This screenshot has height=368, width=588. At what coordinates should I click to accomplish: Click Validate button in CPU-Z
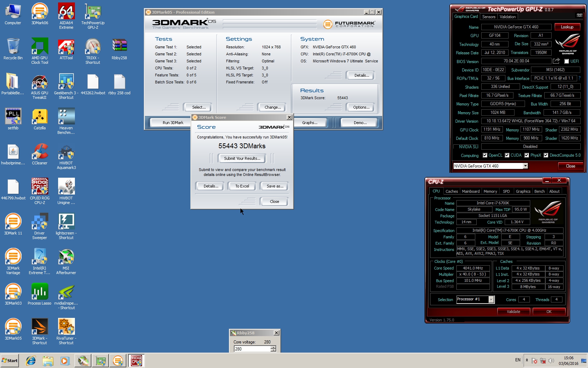(x=513, y=312)
